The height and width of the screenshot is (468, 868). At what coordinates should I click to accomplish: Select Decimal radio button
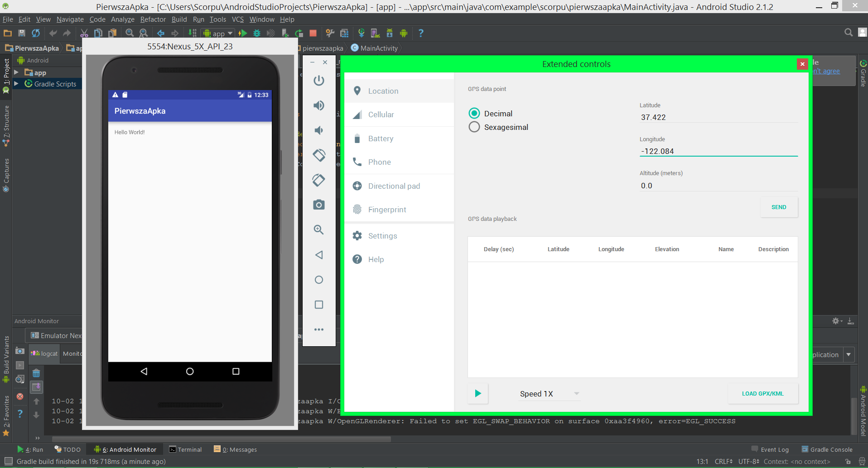tap(474, 113)
